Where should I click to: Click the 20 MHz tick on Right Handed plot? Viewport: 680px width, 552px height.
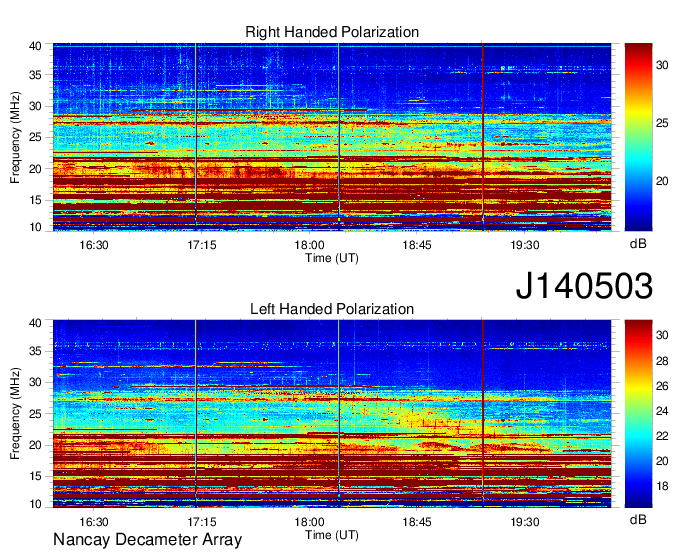pyautogui.click(x=36, y=169)
